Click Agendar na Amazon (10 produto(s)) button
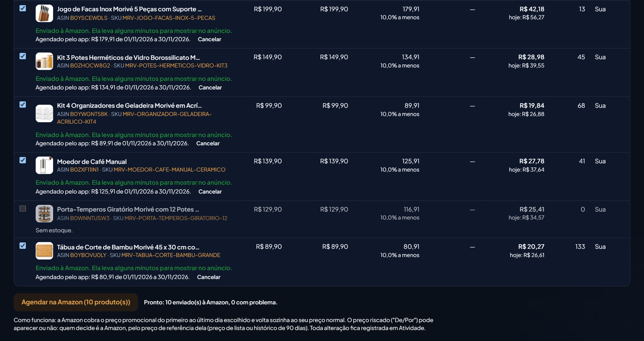Image resolution: width=644 pixels, height=341 pixels. [x=76, y=302]
